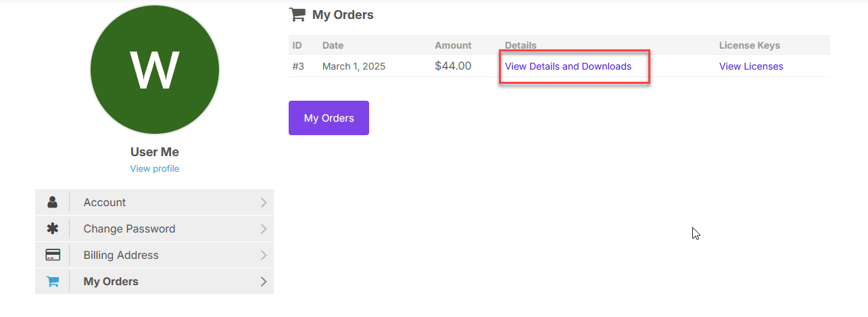Click the My Orders cart icon in sidebar

(x=53, y=281)
